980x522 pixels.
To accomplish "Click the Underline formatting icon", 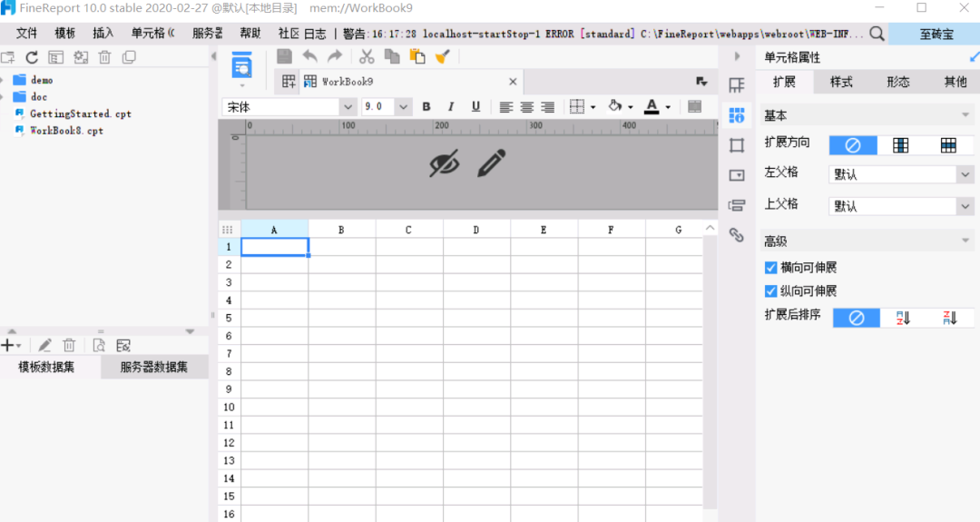I will (475, 107).
